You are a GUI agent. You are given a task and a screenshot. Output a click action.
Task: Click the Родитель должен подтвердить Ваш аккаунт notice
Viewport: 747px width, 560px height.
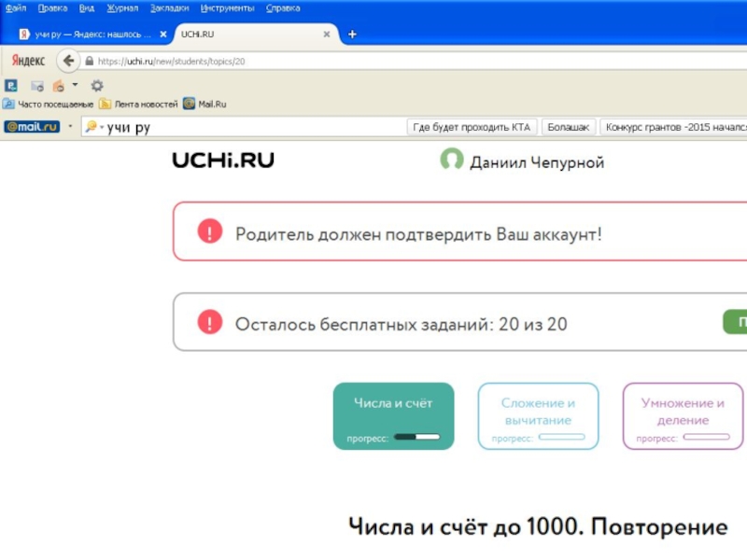pyautogui.click(x=418, y=234)
